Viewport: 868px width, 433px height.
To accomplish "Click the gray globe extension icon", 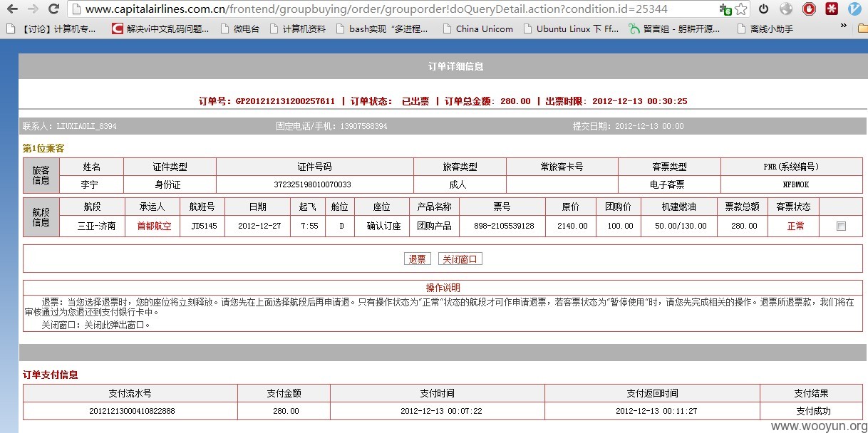I will point(786,9).
